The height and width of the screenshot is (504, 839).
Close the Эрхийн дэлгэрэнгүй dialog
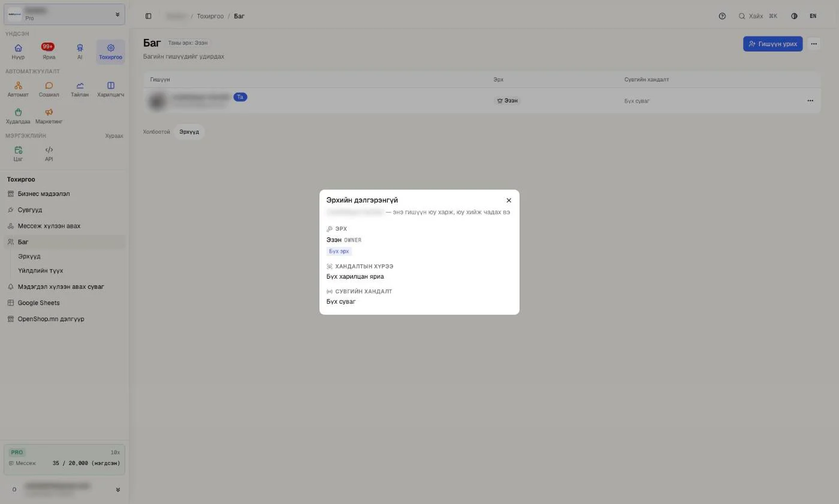click(x=509, y=200)
